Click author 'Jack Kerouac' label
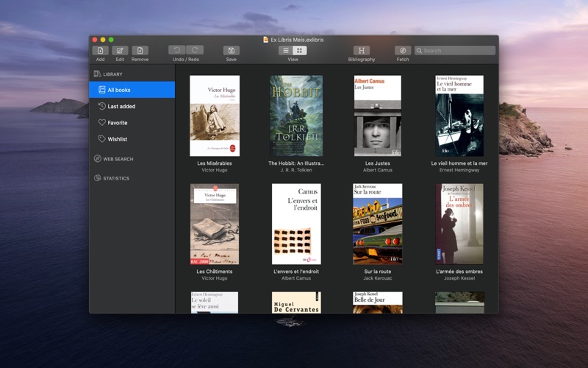 [x=378, y=278]
